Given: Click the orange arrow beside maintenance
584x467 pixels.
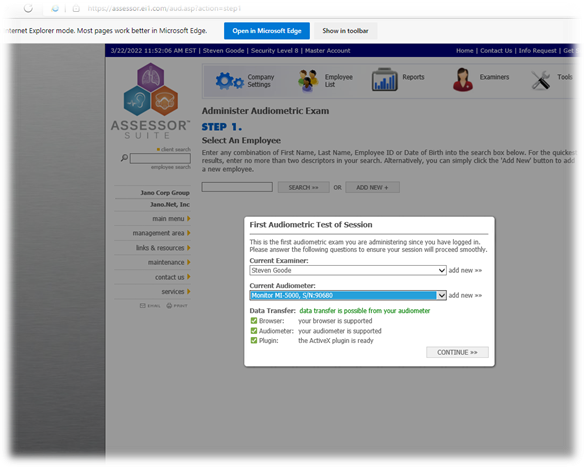Looking at the screenshot, I should 189,262.
